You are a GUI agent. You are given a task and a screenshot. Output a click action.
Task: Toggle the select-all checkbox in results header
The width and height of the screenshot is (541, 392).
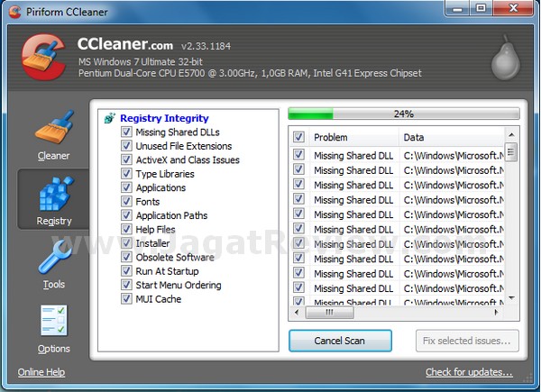pos(298,137)
